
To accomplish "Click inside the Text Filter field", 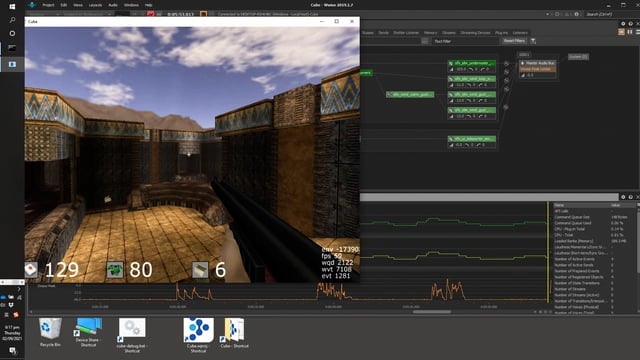I will [465, 41].
